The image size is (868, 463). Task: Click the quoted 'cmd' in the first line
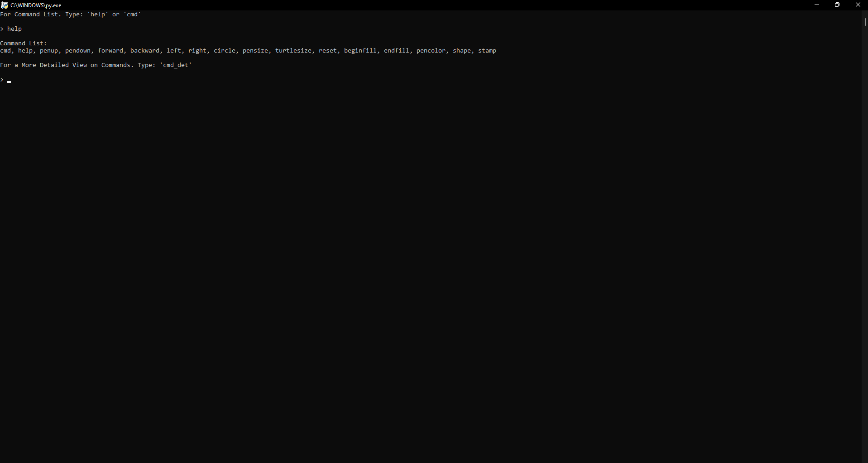[132, 14]
